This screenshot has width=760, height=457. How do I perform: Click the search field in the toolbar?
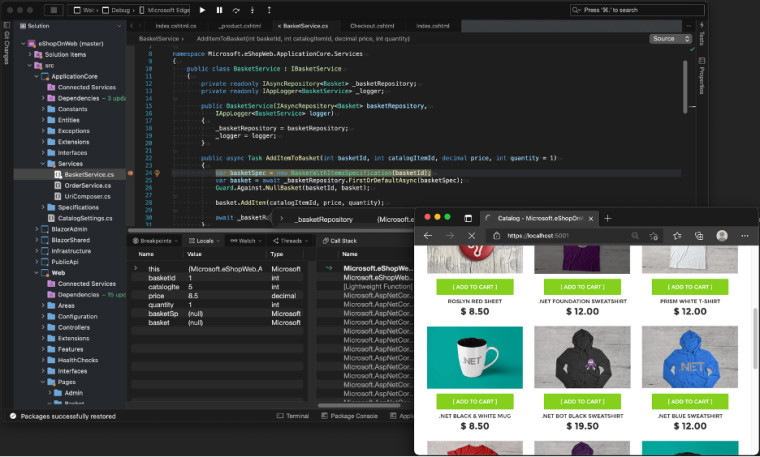[637, 10]
